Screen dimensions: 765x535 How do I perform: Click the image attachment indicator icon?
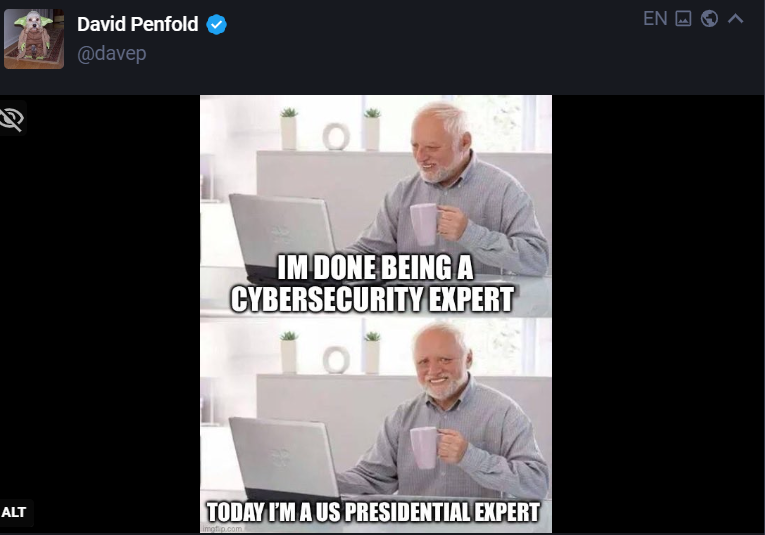[x=683, y=19]
